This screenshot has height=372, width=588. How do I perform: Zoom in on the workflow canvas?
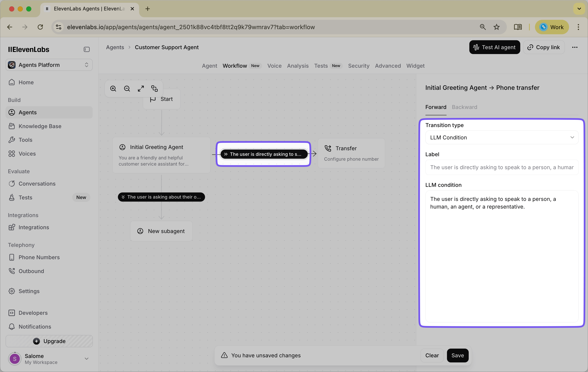point(113,88)
